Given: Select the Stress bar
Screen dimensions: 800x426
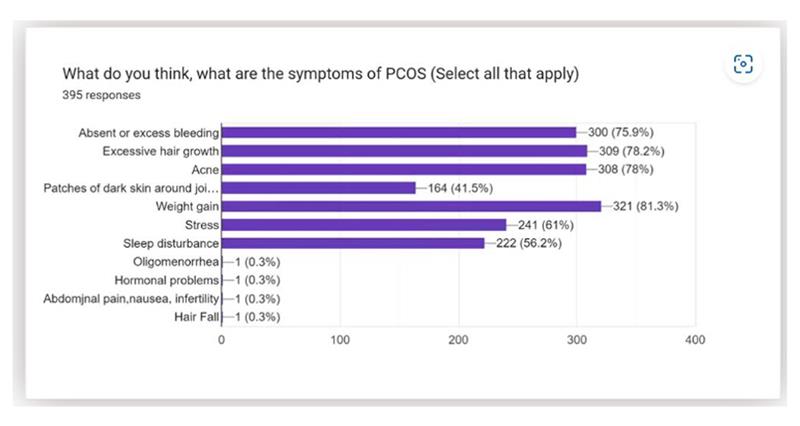Looking at the screenshot, I should 364,225.
